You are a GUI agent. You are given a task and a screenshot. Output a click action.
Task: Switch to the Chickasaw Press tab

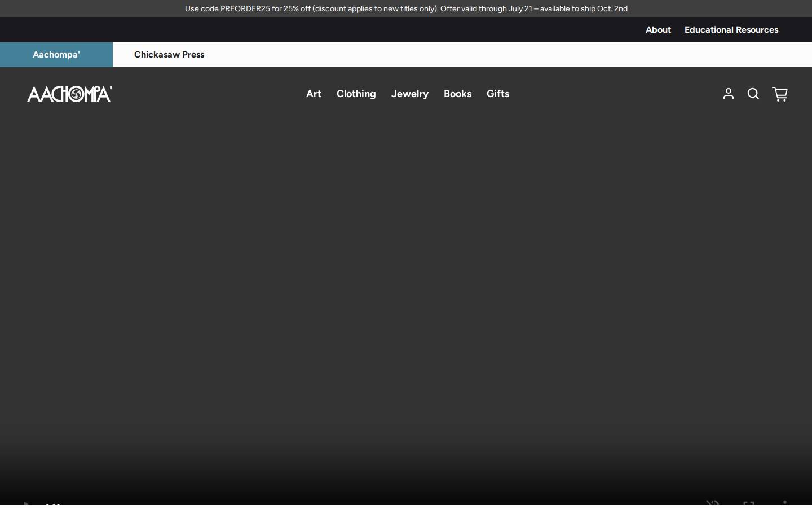169,55
